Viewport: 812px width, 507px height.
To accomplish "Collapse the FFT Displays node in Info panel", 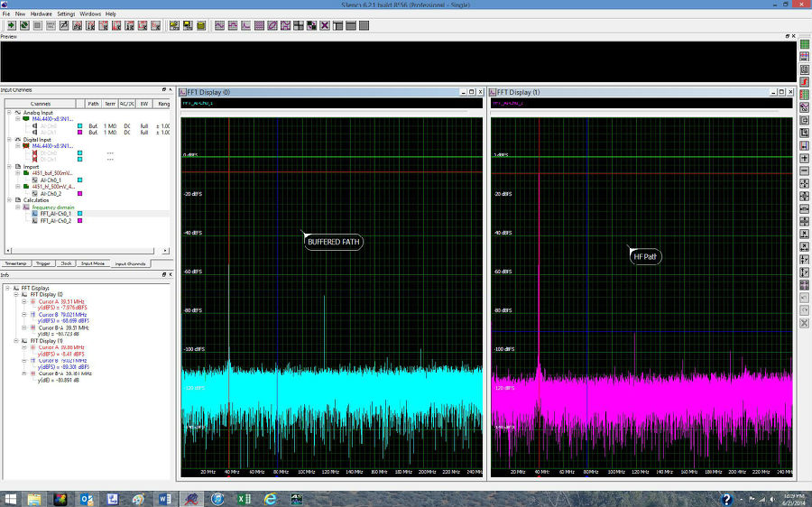I will 8,288.
